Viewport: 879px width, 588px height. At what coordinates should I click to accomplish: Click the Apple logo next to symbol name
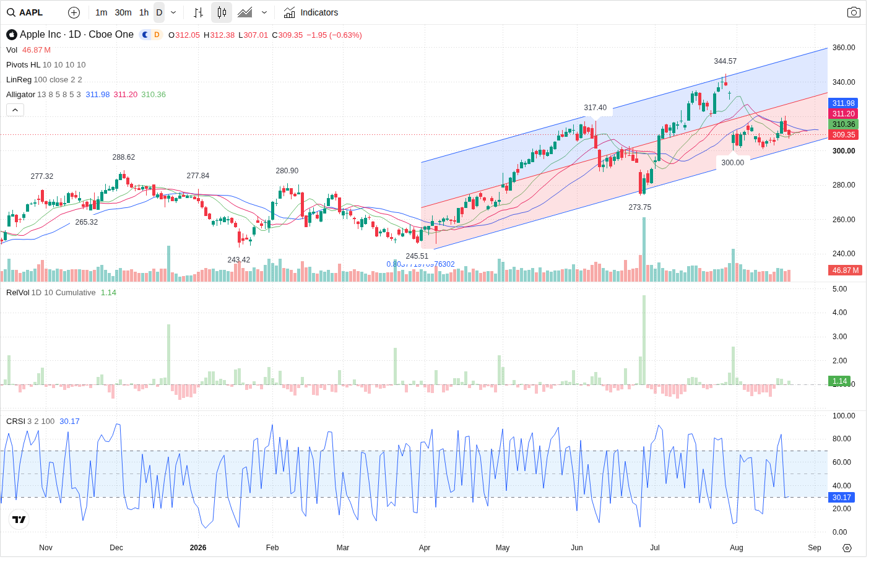(x=12, y=35)
